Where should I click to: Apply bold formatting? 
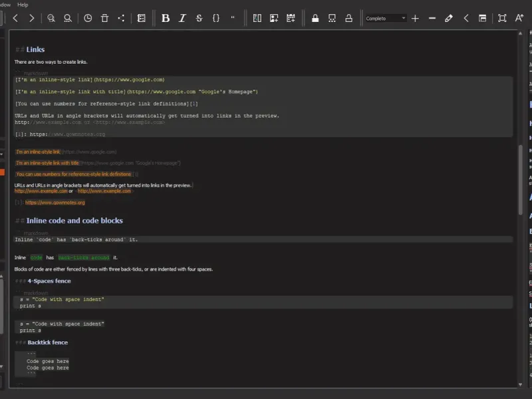[x=166, y=18]
